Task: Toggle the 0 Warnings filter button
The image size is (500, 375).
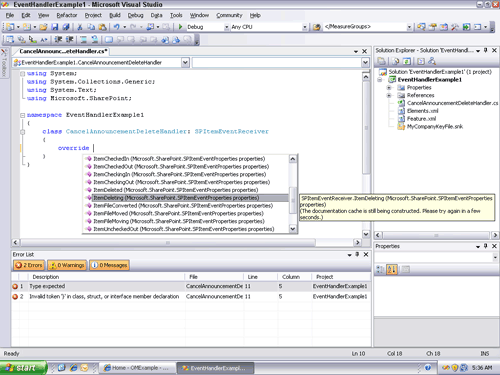Action: click(x=67, y=265)
